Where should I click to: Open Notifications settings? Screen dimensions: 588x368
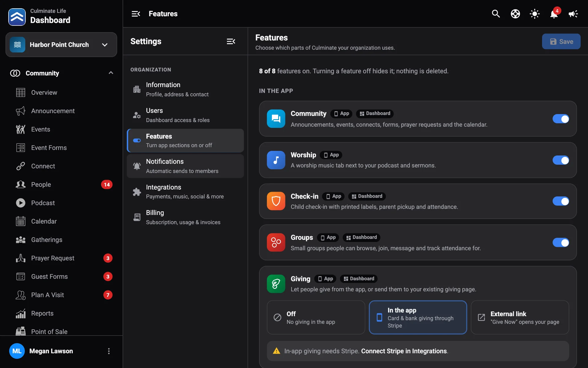point(185,166)
